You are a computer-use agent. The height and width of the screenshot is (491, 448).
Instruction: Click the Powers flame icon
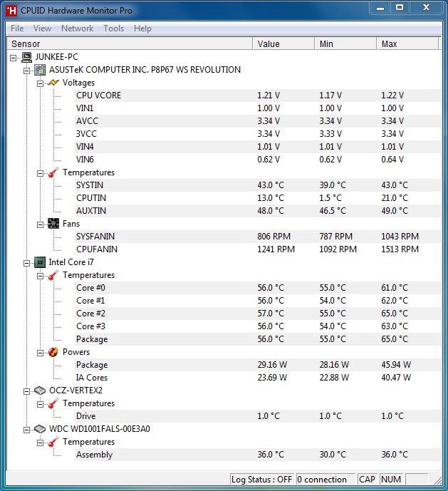[53, 352]
